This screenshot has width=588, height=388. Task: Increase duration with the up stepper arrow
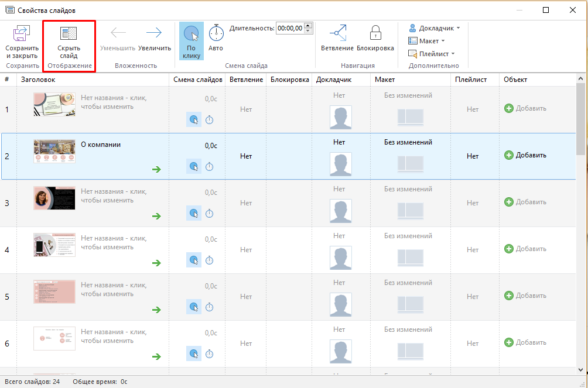click(308, 26)
